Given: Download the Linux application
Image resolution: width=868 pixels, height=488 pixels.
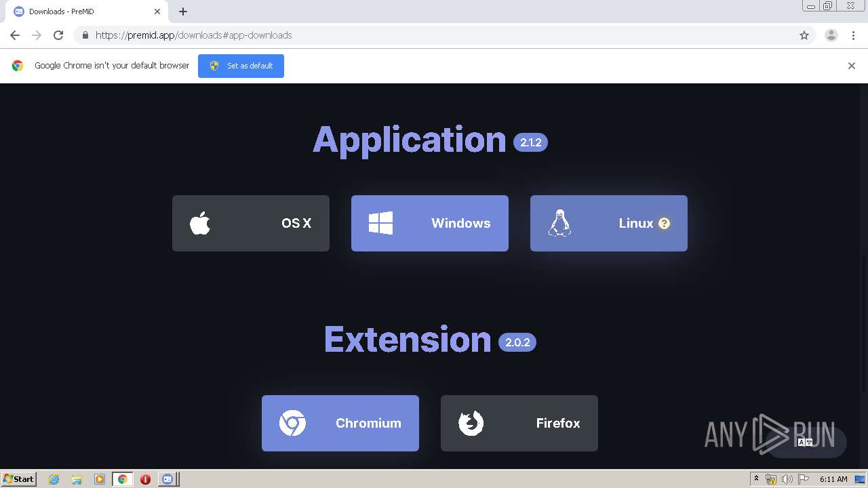Looking at the screenshot, I should (609, 223).
